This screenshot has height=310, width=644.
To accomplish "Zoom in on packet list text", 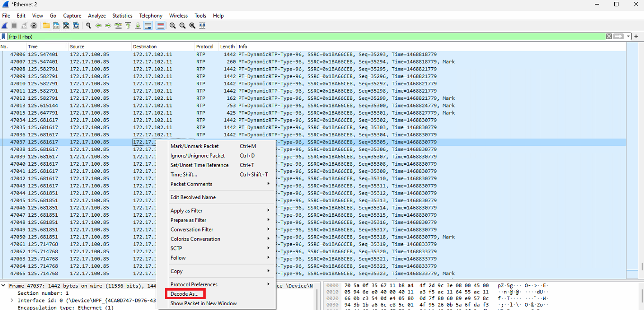I will coord(173,26).
